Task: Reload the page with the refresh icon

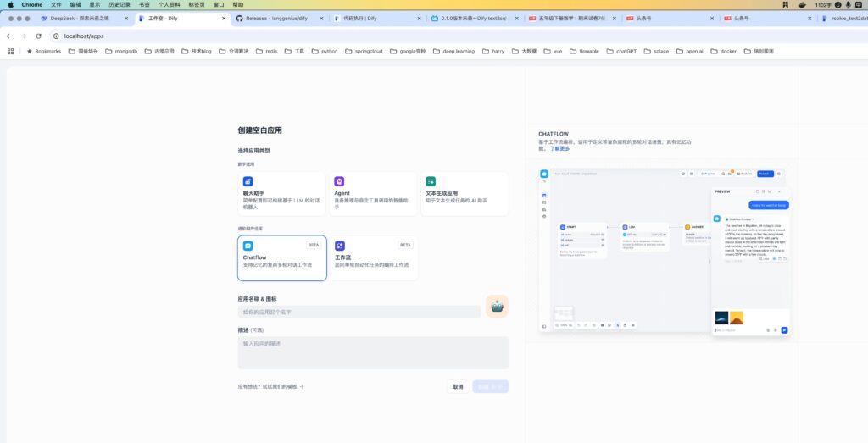Action: (x=39, y=36)
